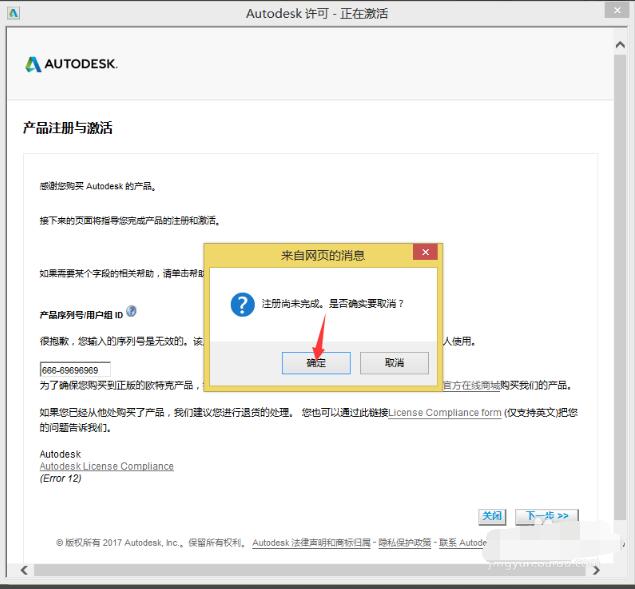Click the horizontal scrollbar left arrow
635x589 pixels.
[x=25, y=570]
